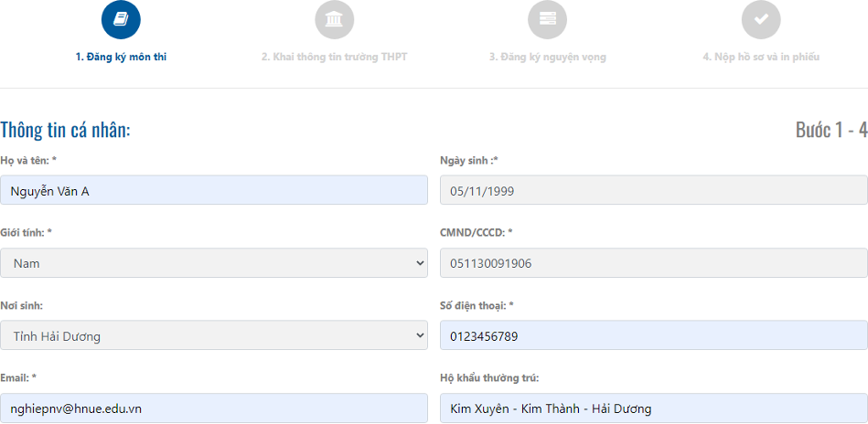The width and height of the screenshot is (868, 424).
Task: Click the Số điện thoại field with 0123456789
Action: (x=653, y=335)
